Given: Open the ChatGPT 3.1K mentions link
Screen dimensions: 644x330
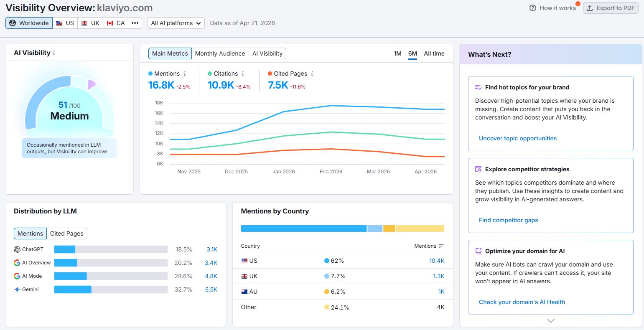Looking at the screenshot, I should (x=212, y=249).
